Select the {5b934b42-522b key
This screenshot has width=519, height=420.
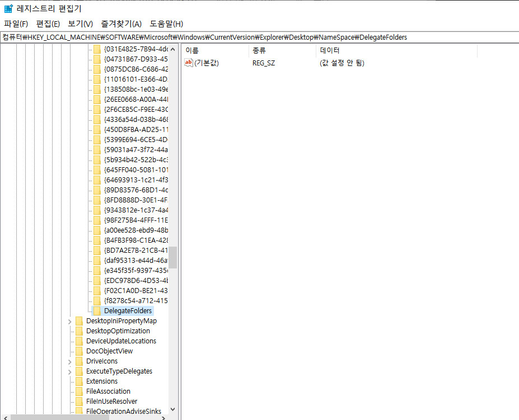pyautogui.click(x=136, y=160)
